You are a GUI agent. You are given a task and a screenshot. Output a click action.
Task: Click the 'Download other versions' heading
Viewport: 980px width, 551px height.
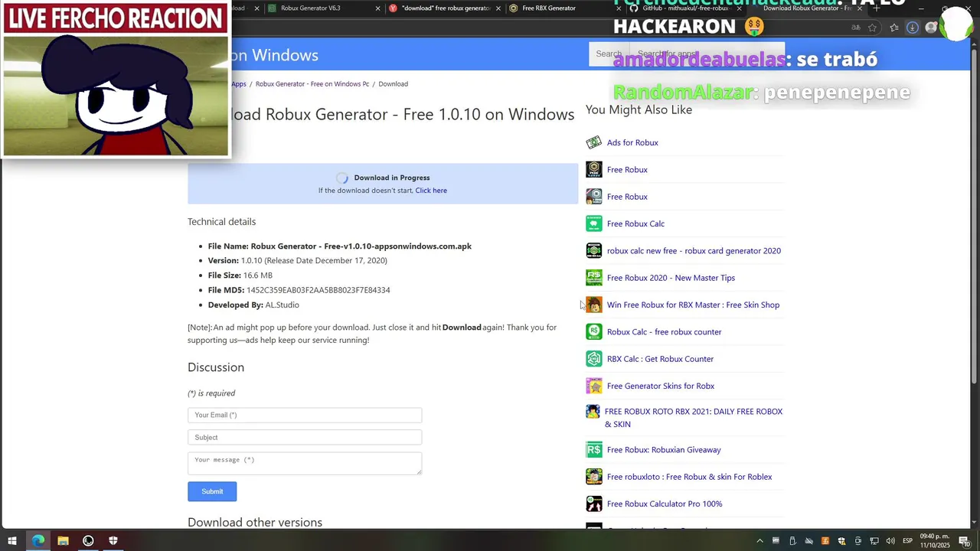tap(255, 523)
